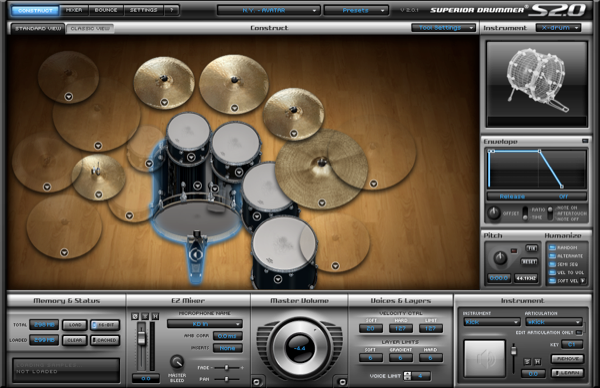The width and height of the screenshot is (600, 388).
Task: Expand the Soft Vel options arrow
Action: pos(582,281)
